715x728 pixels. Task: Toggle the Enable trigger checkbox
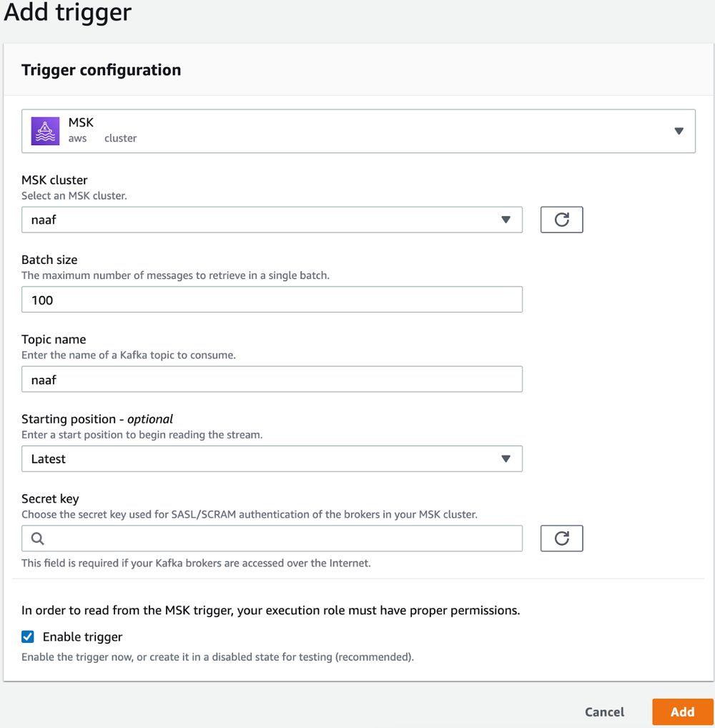click(x=28, y=636)
